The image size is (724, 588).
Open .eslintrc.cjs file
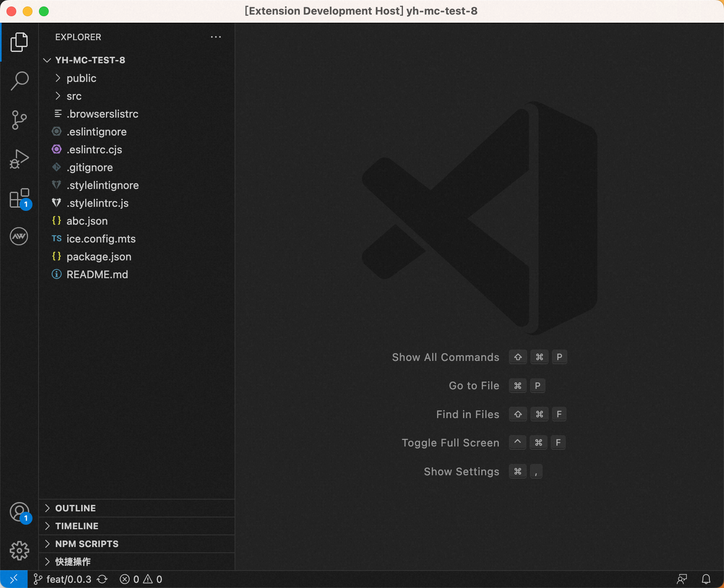point(137,150)
